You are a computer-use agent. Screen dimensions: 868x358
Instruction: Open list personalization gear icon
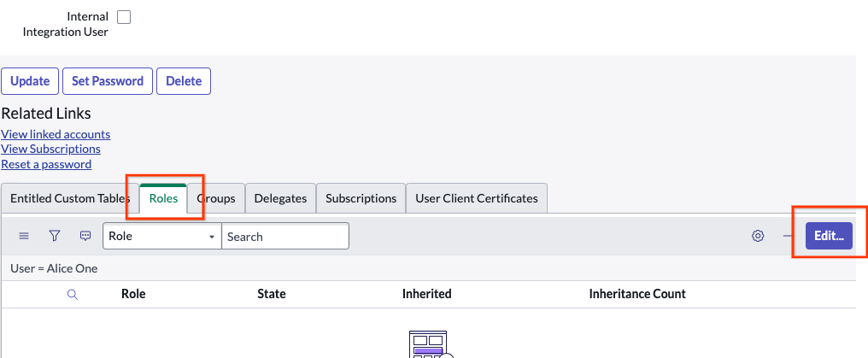757,236
